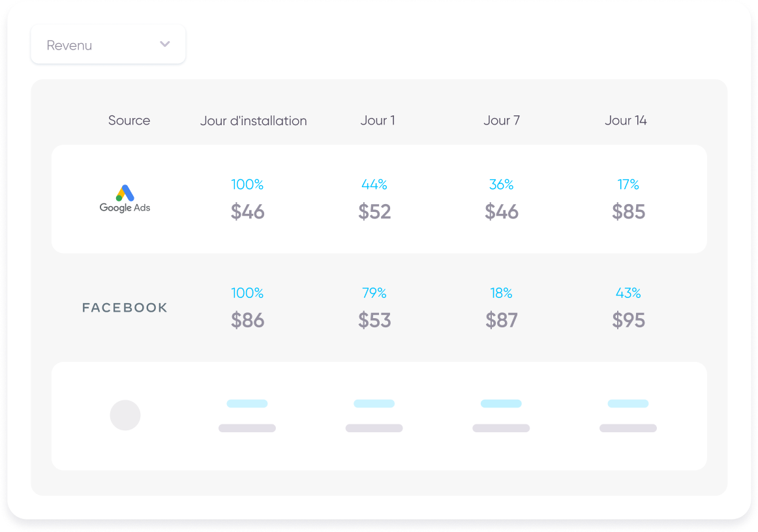This screenshot has width=758, height=532.
Task: Click Facebook $95 Jour 14 revenue
Action: tap(628, 320)
